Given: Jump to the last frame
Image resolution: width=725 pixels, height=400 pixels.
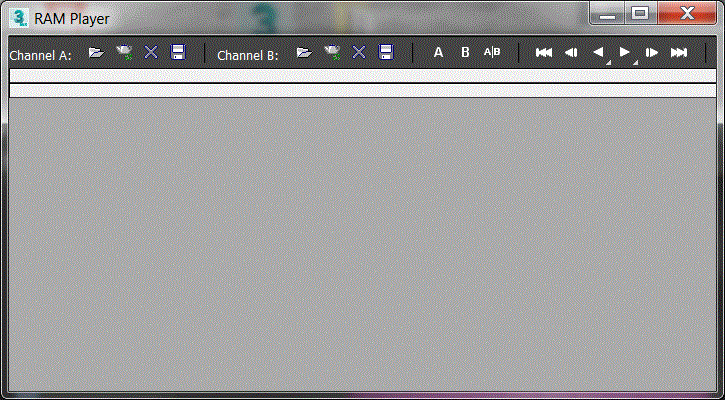Looking at the screenshot, I should pos(679,52).
